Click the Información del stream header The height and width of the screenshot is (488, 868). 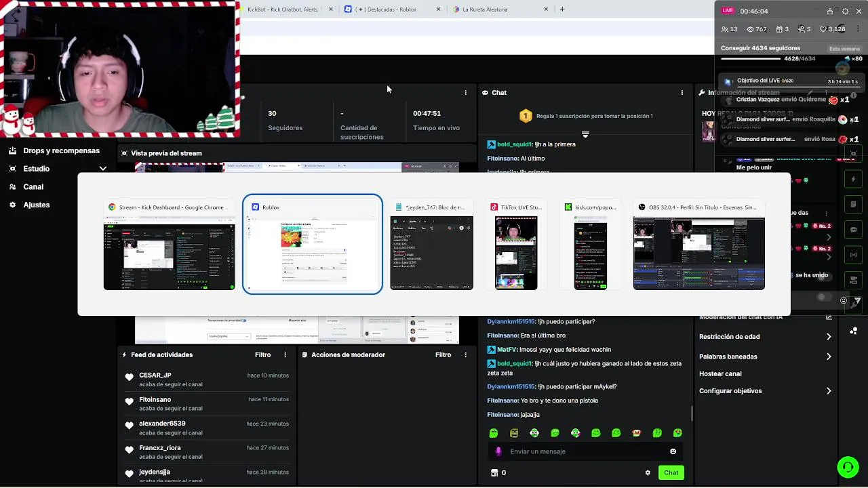coord(743,93)
